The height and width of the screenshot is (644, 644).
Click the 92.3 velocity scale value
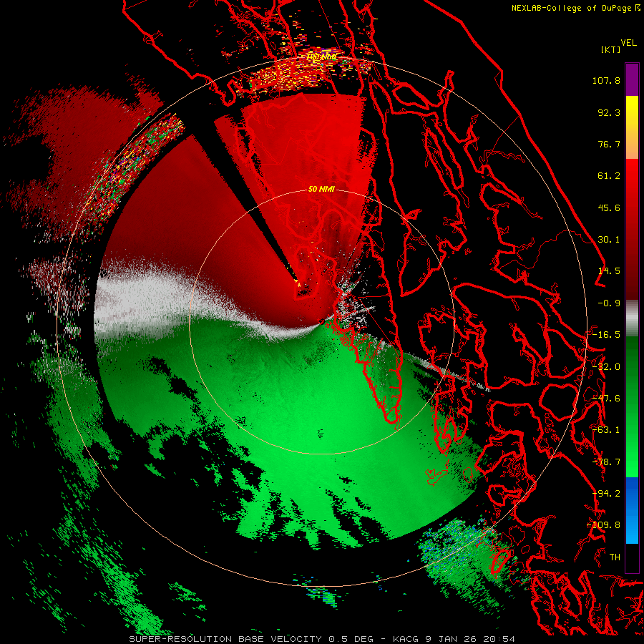pyautogui.click(x=609, y=112)
